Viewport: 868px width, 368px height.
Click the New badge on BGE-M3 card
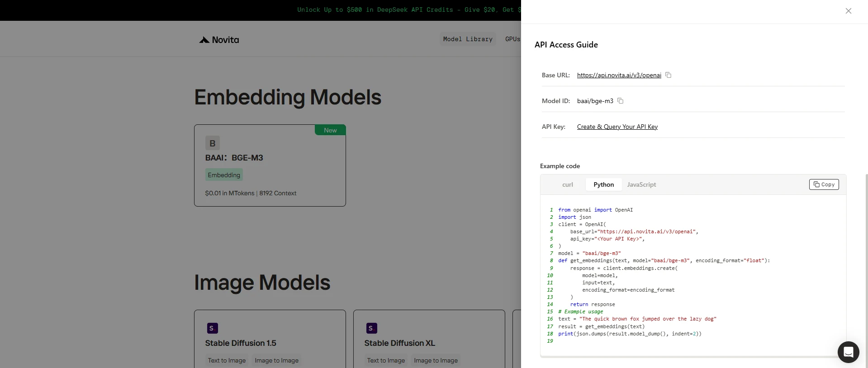(330, 130)
